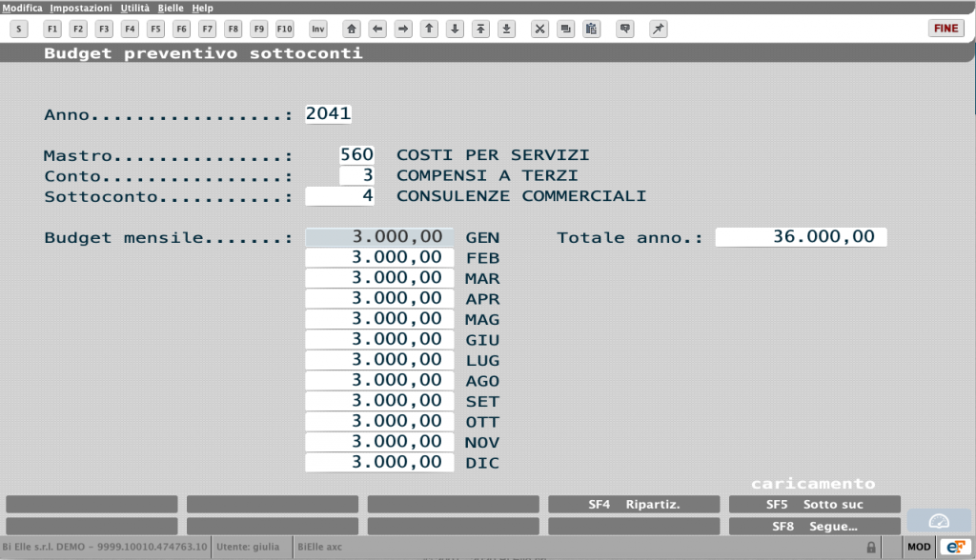Click the overlapping windows toolbar icon
The height and width of the screenshot is (560, 976).
click(x=565, y=29)
